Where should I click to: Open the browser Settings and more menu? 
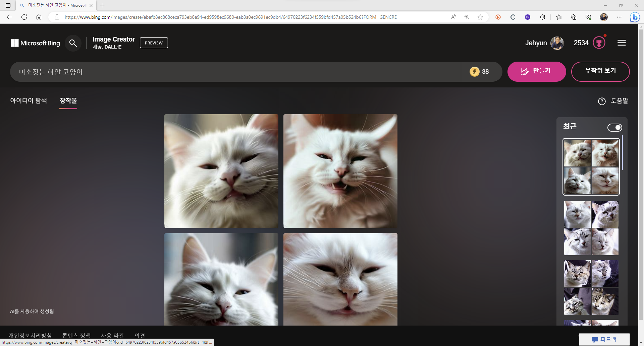click(619, 17)
